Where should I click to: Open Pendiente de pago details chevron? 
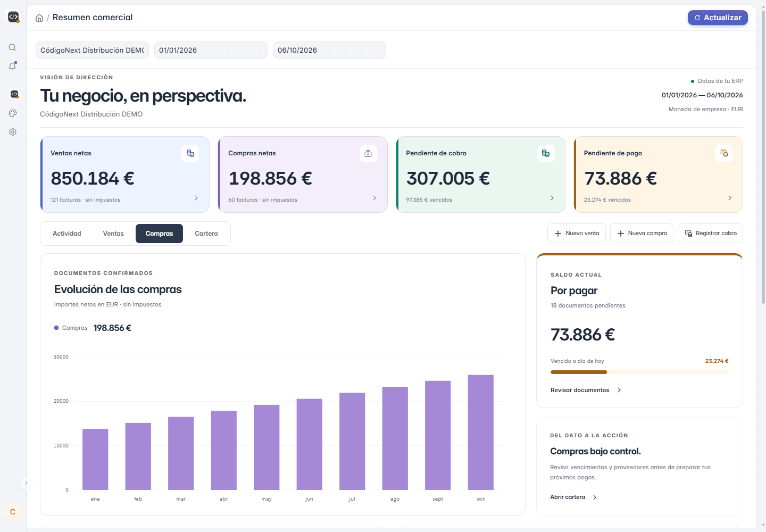point(730,198)
